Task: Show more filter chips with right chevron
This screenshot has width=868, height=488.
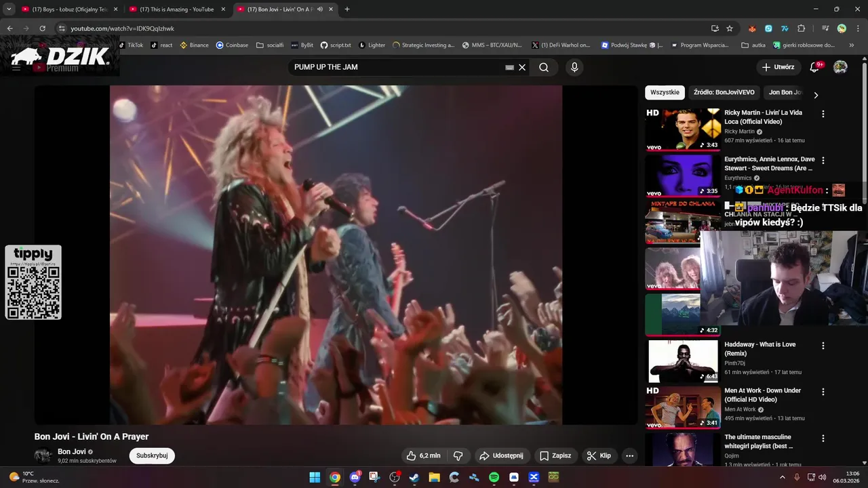Action: (x=816, y=95)
